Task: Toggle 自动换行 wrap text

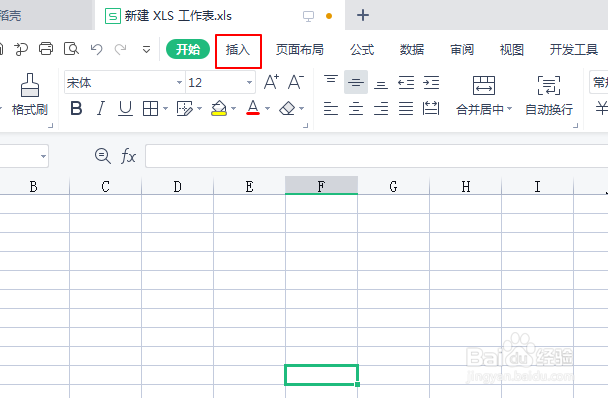Action: (549, 95)
